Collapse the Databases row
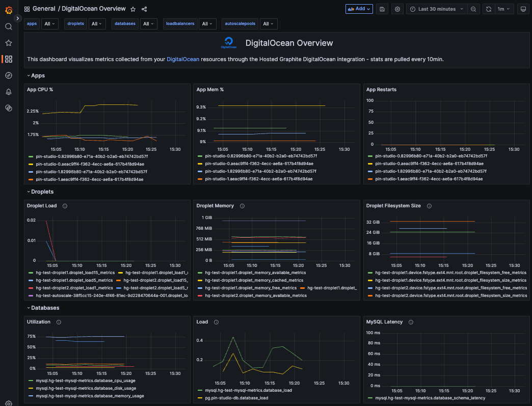This screenshot has width=532, height=406. (x=43, y=308)
